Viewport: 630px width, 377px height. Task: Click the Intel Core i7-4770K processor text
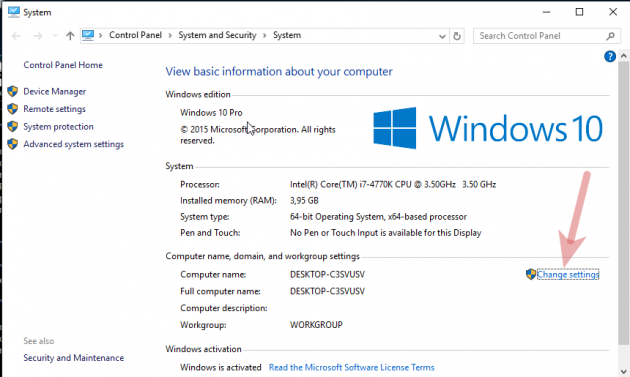coord(393,184)
